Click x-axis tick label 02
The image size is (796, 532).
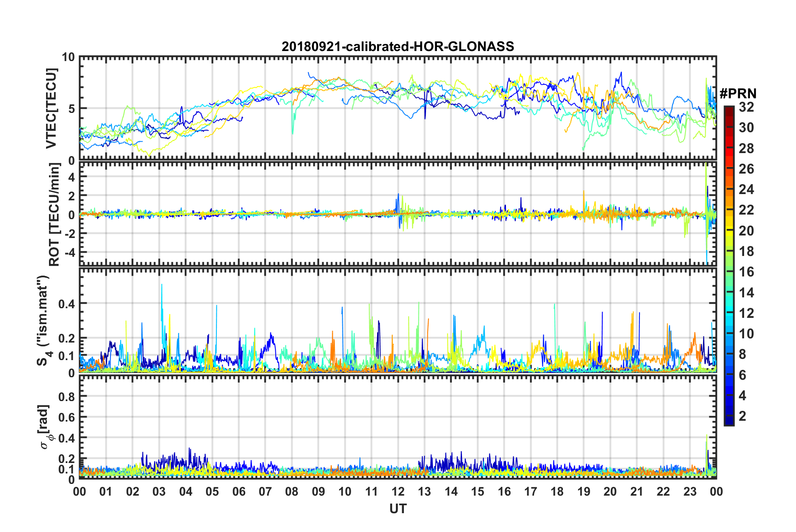pos(133,491)
